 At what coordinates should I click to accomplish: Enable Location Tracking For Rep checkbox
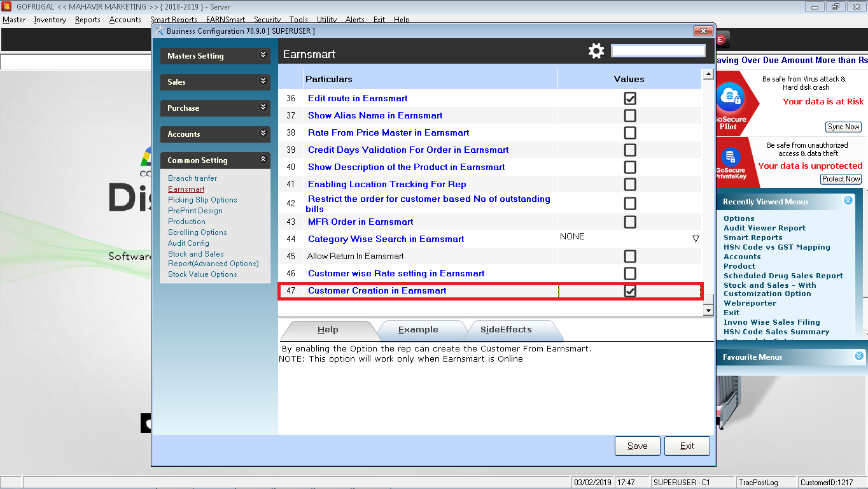point(630,185)
